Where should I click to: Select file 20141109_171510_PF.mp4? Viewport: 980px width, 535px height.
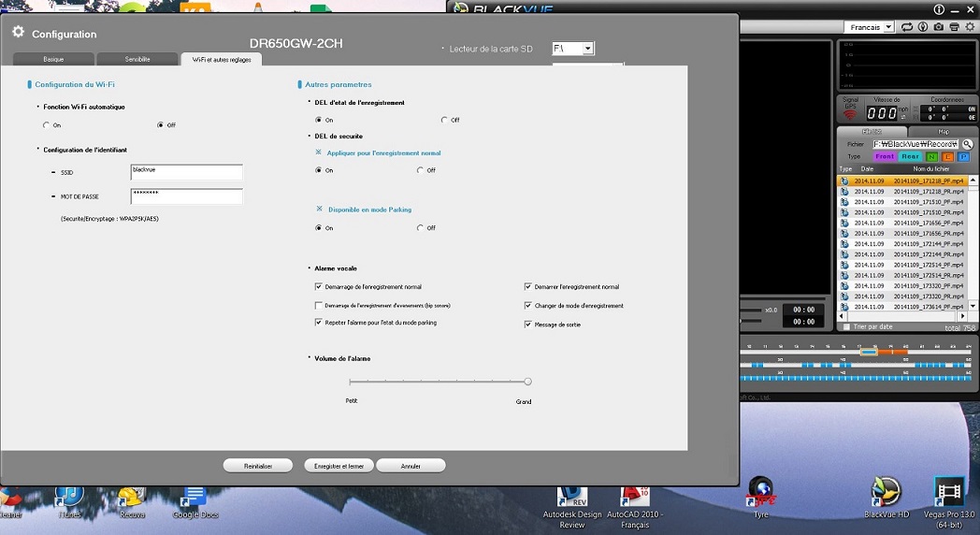coord(902,202)
